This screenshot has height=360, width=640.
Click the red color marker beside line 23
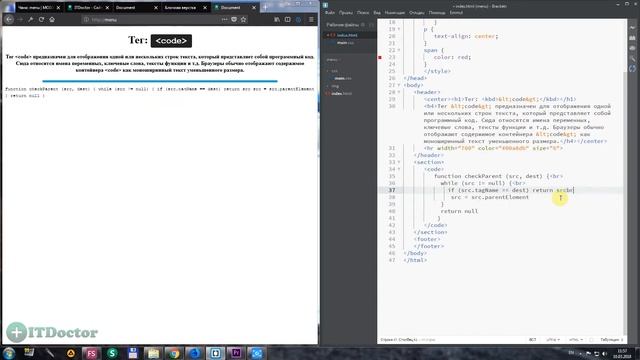click(x=380, y=58)
